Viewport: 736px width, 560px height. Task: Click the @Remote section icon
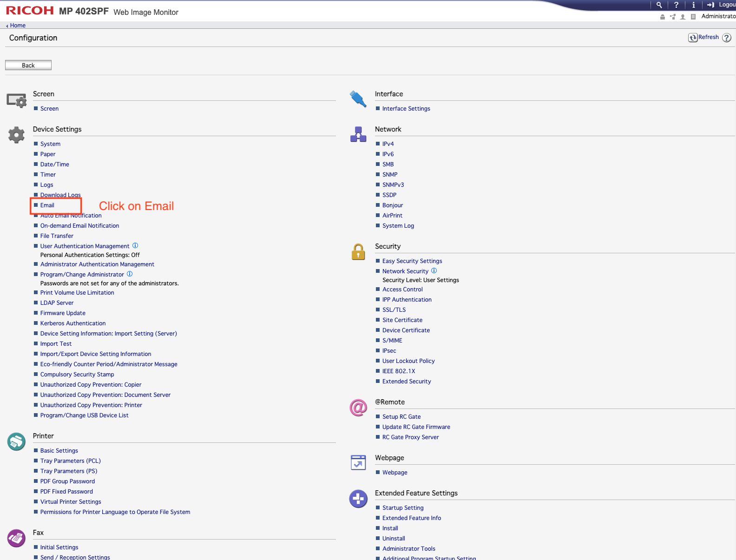tap(358, 408)
